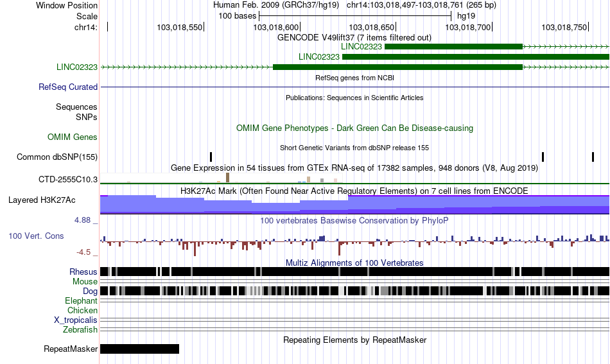Open Publications: Sequences in Scientific Articles title
Viewport: 610px width, 364px height.
click(354, 98)
